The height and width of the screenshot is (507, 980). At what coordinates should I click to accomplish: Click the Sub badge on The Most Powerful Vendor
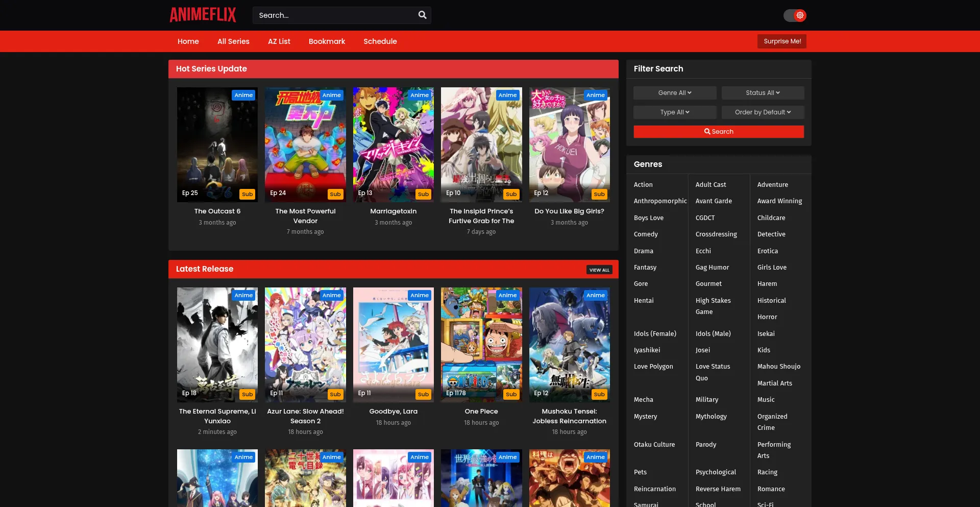[335, 194]
